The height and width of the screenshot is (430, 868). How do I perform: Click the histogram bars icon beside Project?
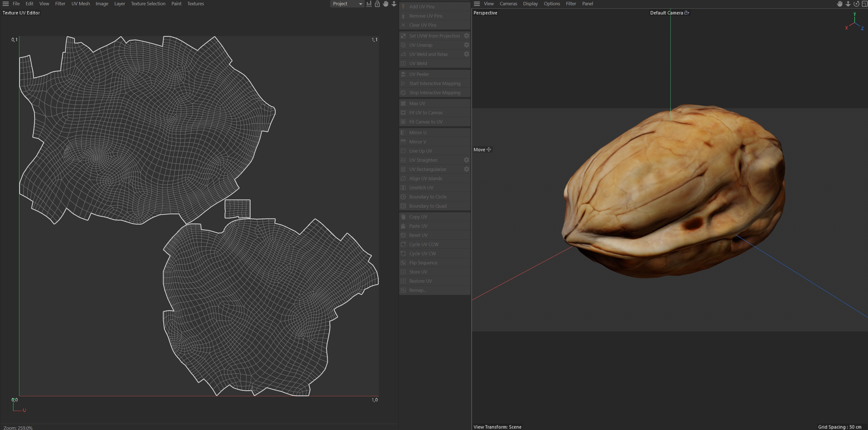click(x=369, y=4)
